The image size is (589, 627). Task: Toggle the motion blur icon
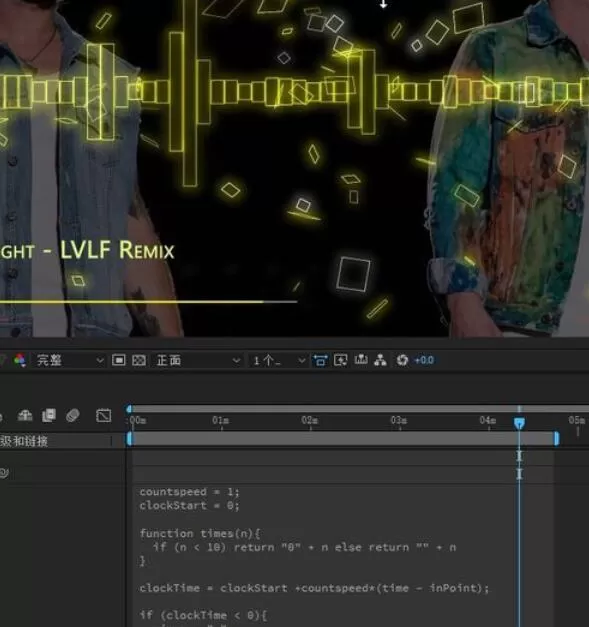pos(73,415)
